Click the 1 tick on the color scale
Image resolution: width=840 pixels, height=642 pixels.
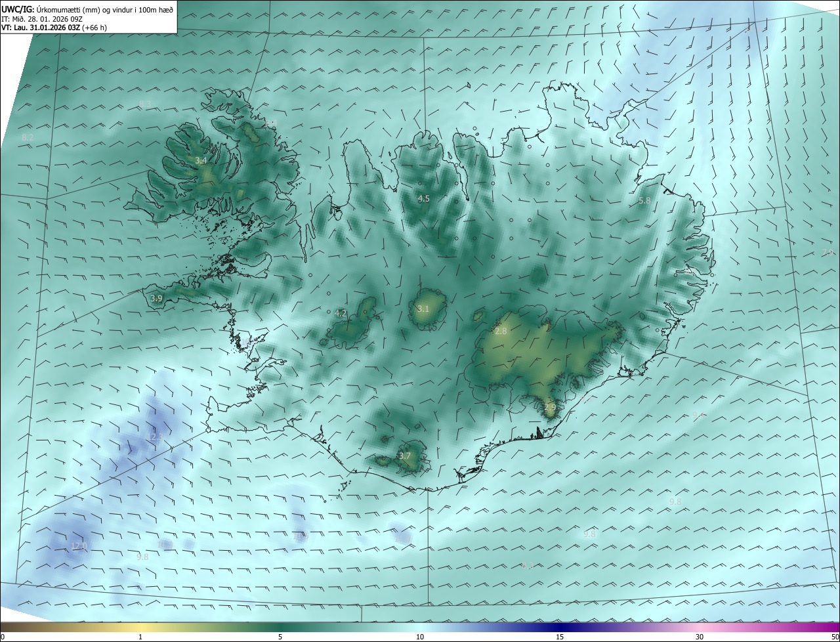pyautogui.click(x=140, y=637)
